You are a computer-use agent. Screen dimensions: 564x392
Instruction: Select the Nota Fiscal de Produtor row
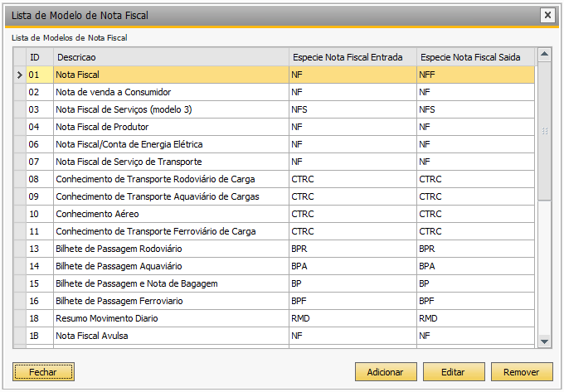tap(280, 127)
